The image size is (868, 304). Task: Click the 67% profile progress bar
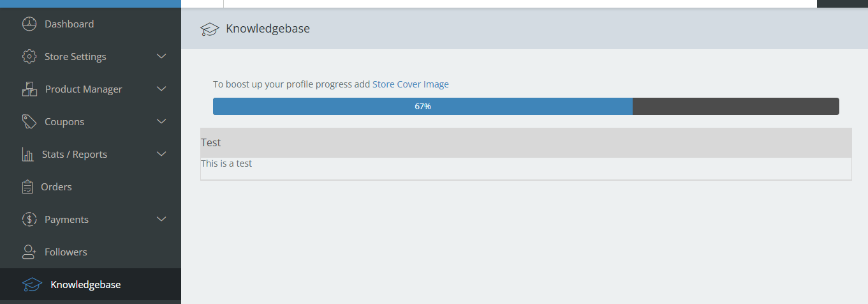click(x=526, y=107)
